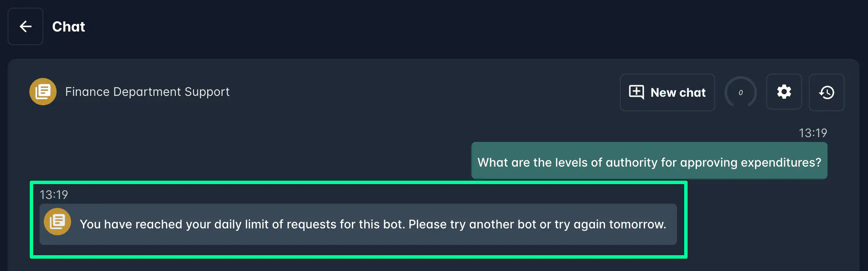Click the Finance Department Support header avatar
This screenshot has height=271, width=868.
43,92
